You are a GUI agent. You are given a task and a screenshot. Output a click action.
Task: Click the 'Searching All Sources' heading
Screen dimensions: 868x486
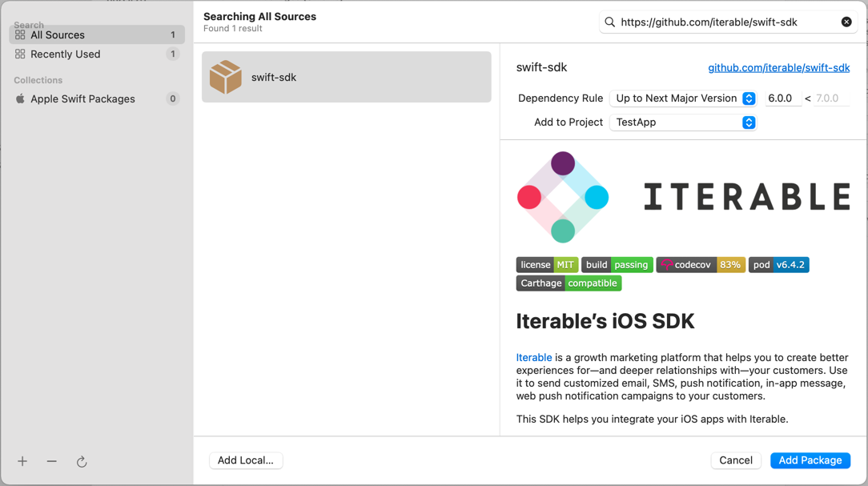pos(259,17)
